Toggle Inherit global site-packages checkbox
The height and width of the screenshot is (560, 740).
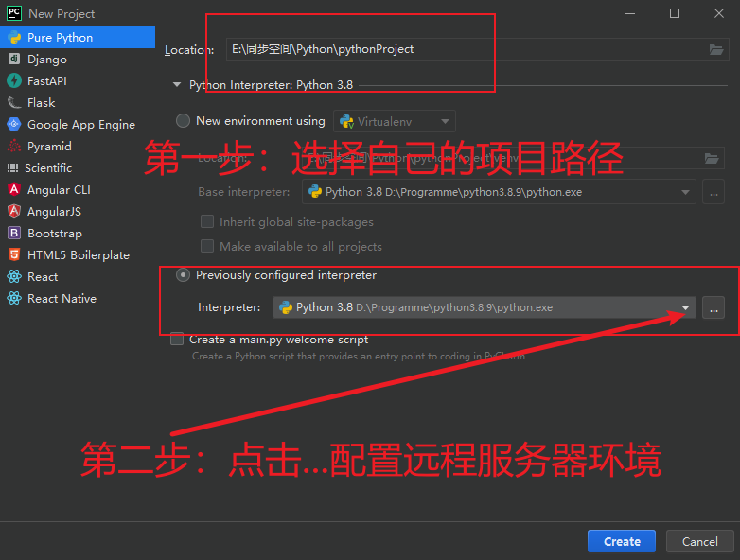pyautogui.click(x=207, y=221)
